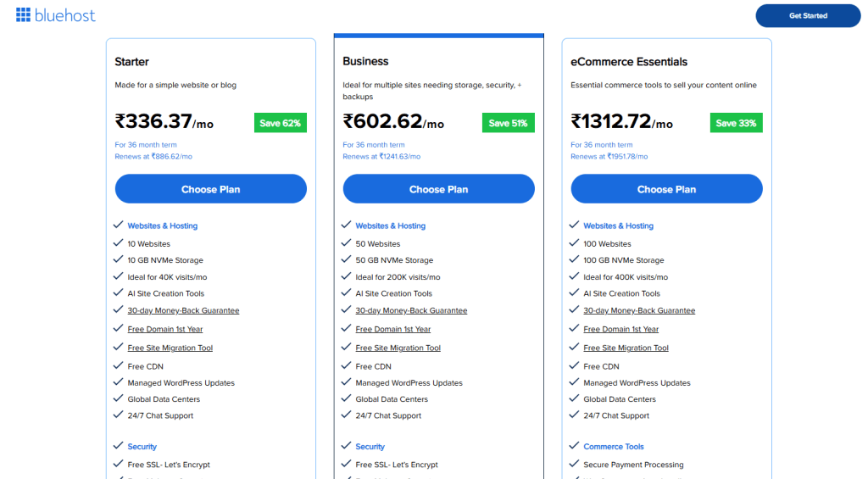Click the Bluehost grid logo icon
Screen dimensions: 868x479
point(23,14)
